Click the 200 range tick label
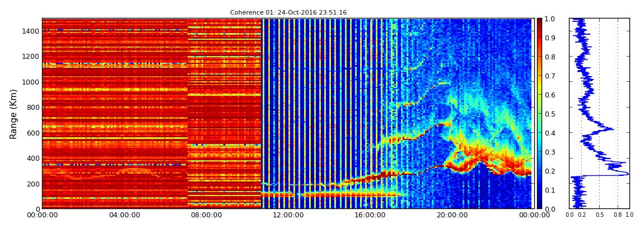Screen dimensions: 644x228 coord(33,184)
